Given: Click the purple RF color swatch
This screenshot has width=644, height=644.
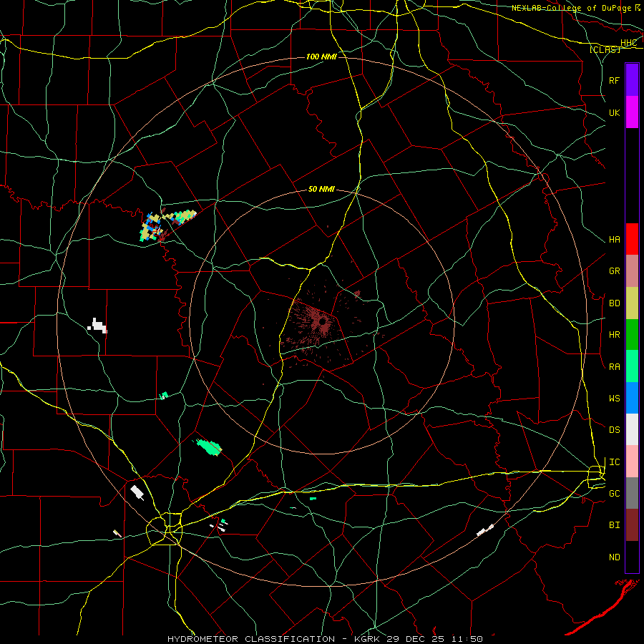Looking at the screenshot, I should pos(632,80).
